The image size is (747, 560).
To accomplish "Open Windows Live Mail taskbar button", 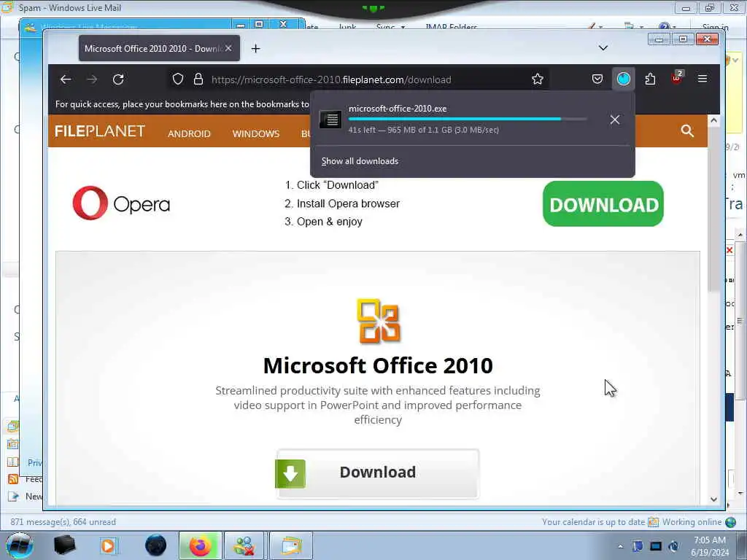I will [x=291, y=545].
